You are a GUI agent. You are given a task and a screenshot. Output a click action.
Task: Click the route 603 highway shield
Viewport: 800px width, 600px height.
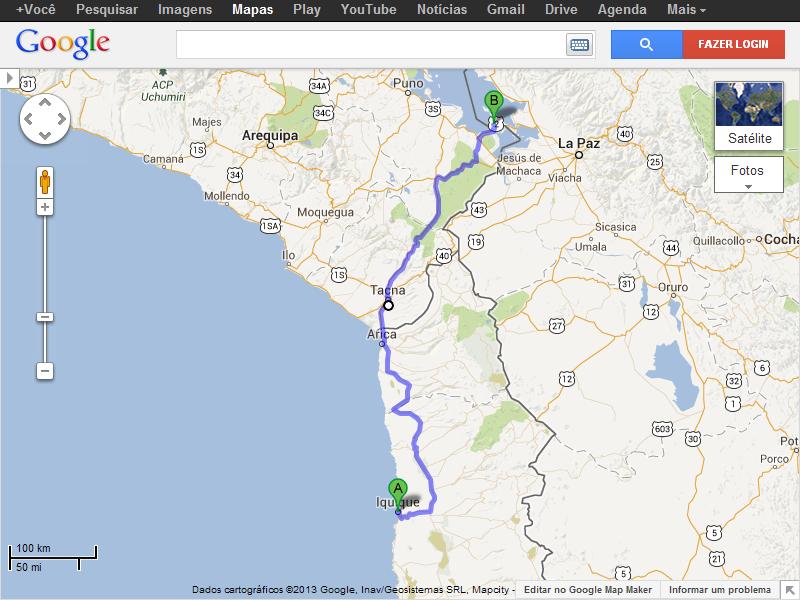click(662, 429)
